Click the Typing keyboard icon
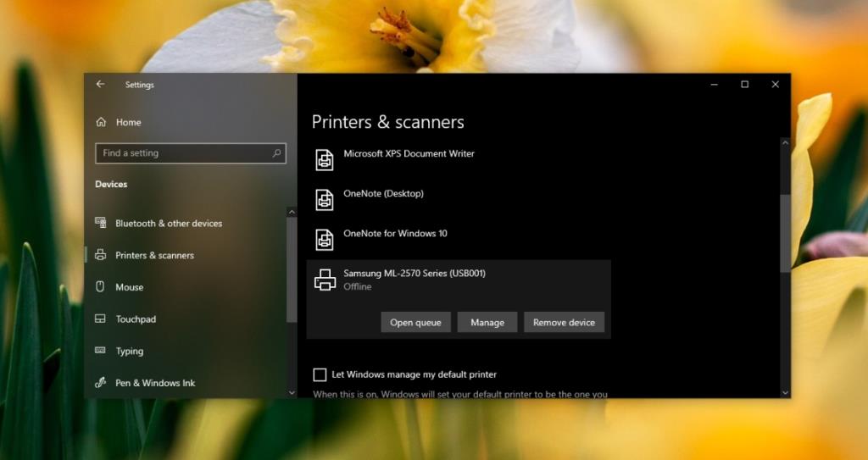Screen dimensions: 868x460 (100, 351)
